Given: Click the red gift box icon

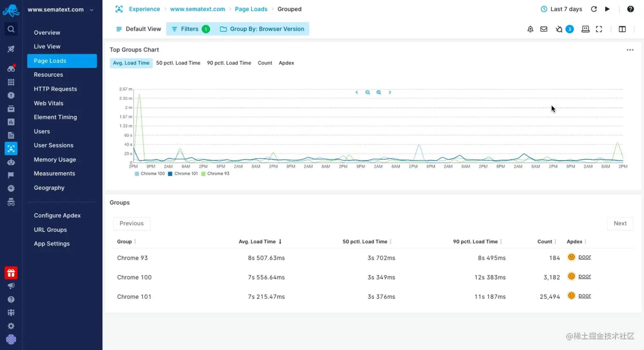Looking at the screenshot, I should point(11,273).
